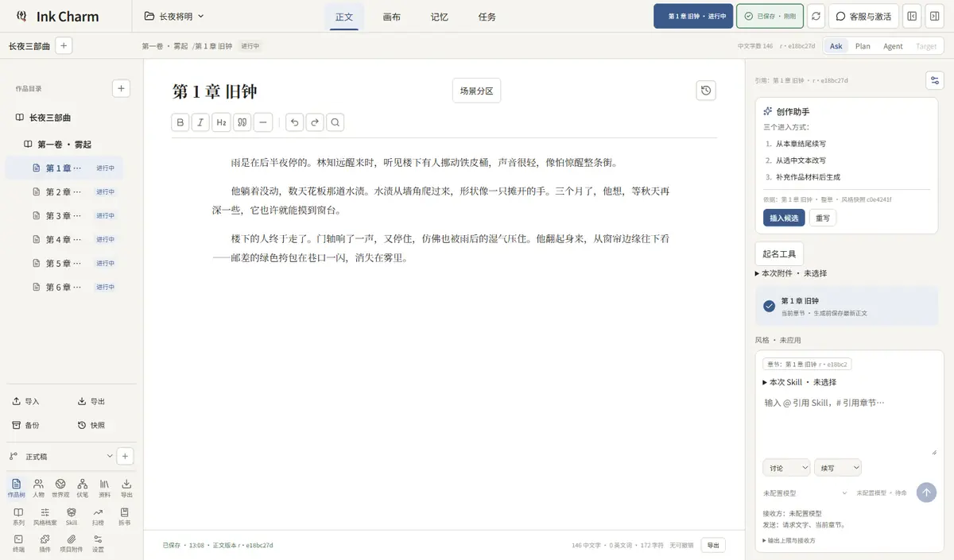Viewport: 954px width, 560px height.
Task: Insert a block quote
Action: [242, 122]
